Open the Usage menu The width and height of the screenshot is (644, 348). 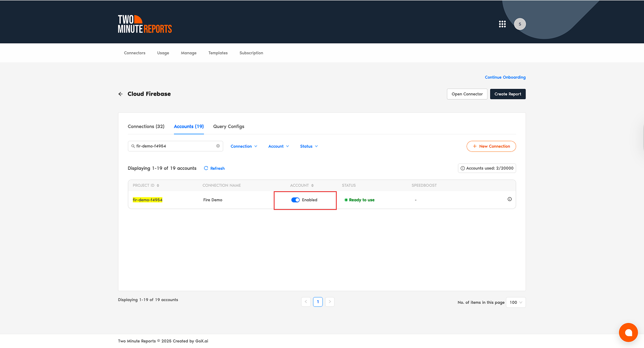[163, 53]
